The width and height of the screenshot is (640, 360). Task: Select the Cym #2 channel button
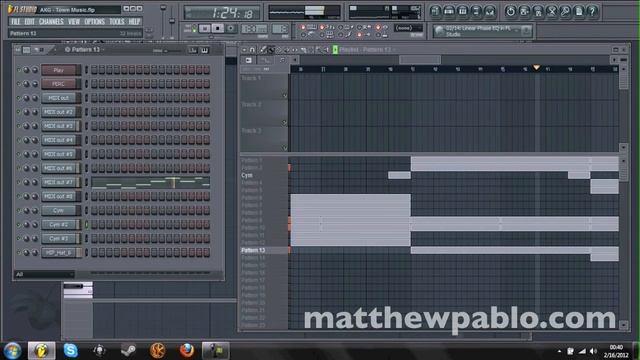[58, 224]
